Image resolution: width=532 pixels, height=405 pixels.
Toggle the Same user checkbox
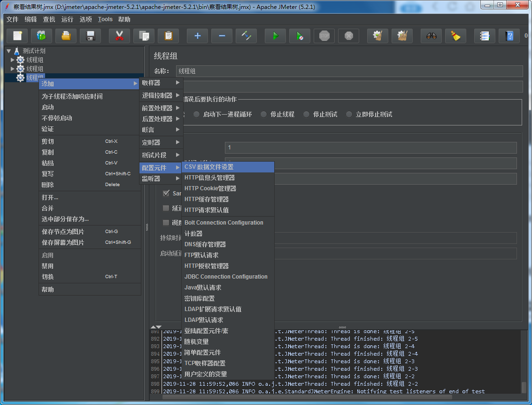[x=166, y=193]
